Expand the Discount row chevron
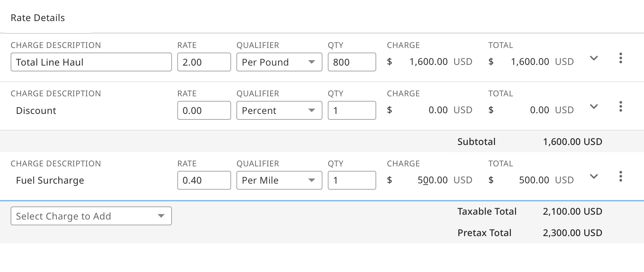 click(x=594, y=106)
